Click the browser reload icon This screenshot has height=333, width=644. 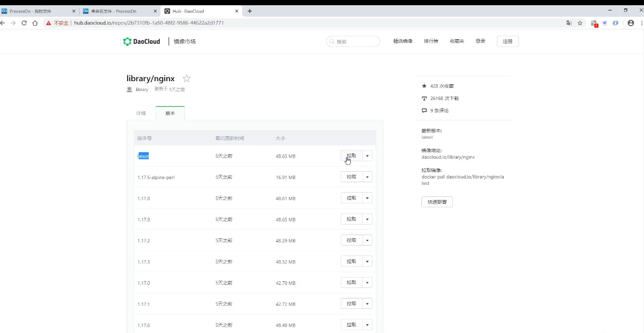click(x=24, y=23)
